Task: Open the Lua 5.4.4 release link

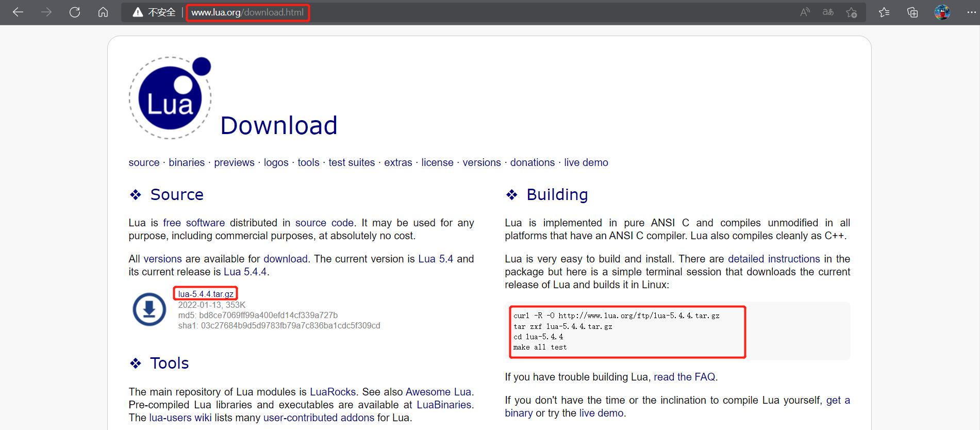Action: click(245, 272)
